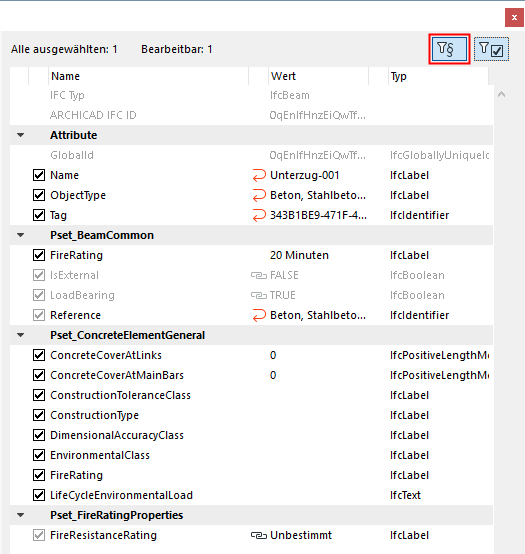Click the ObjectType value Beton, Stahlbeto...

[x=318, y=195]
